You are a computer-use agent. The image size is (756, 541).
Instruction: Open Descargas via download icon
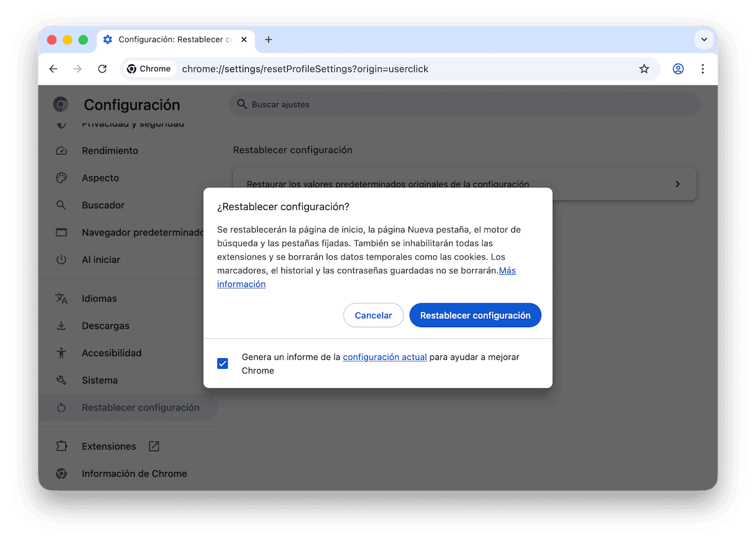tap(61, 326)
